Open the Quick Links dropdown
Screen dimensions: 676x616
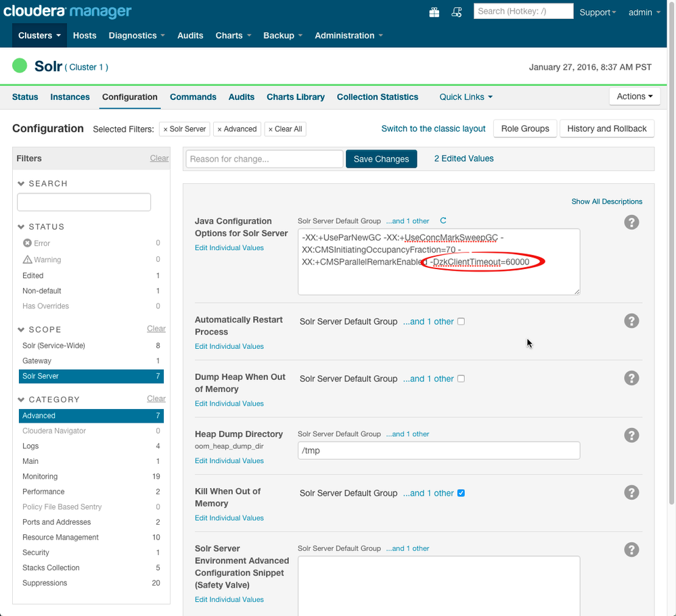466,97
